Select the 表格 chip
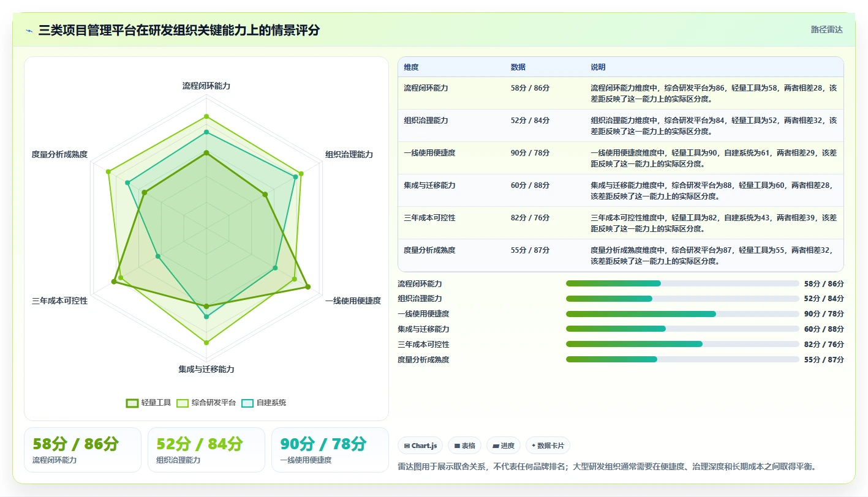This screenshot has width=868, height=497. pyautogui.click(x=465, y=446)
